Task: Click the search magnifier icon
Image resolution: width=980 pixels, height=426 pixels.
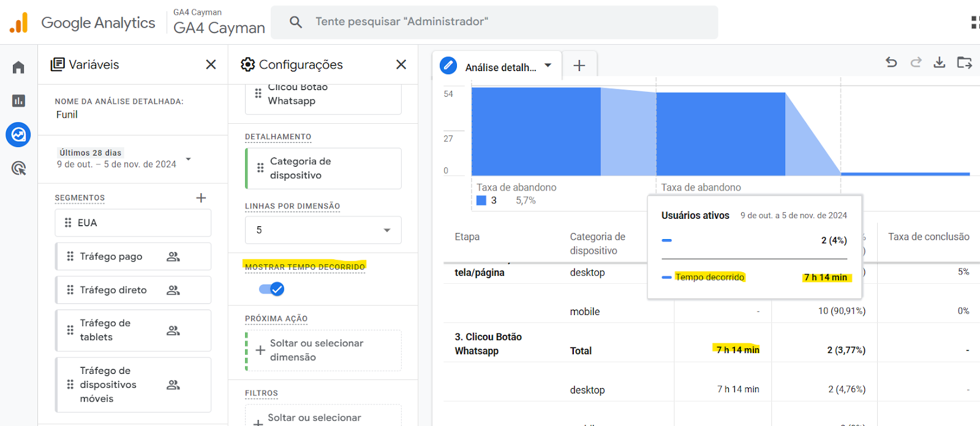Action: coord(296,22)
